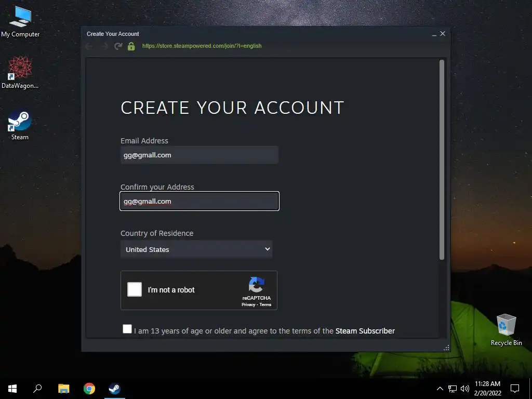
Task: Click the page vertical scrollbar thumb
Action: coord(442,160)
